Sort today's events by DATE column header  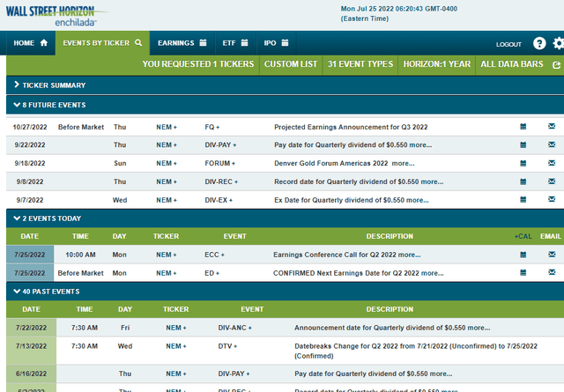(x=29, y=236)
